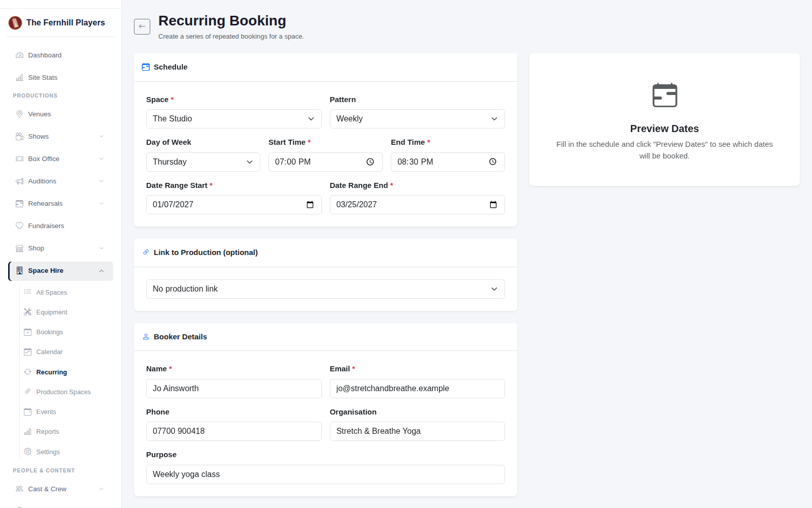Image resolution: width=812 pixels, height=508 pixels.
Task: Open the Date Range End calendar picker
Action: pos(493,205)
